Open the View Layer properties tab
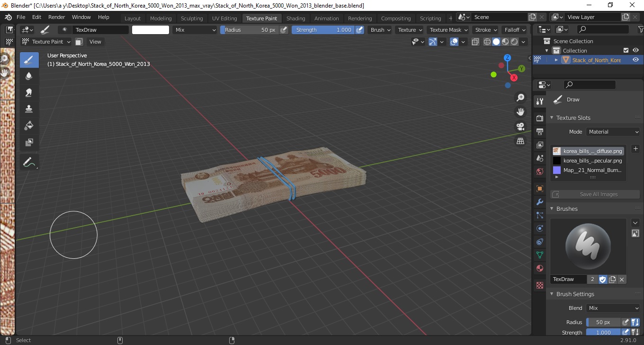644x345 pixels. pyautogui.click(x=539, y=145)
